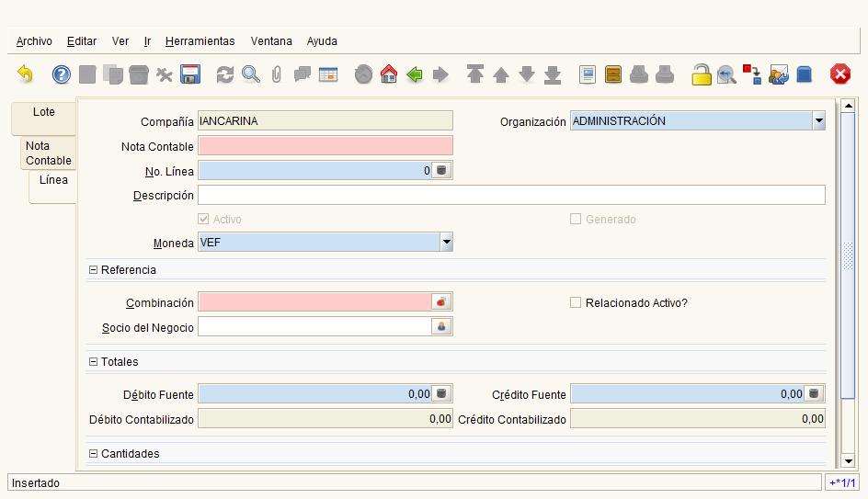Switch to the Nota Contable tab
Image resolution: width=868 pixels, height=499 pixels.
(48, 153)
